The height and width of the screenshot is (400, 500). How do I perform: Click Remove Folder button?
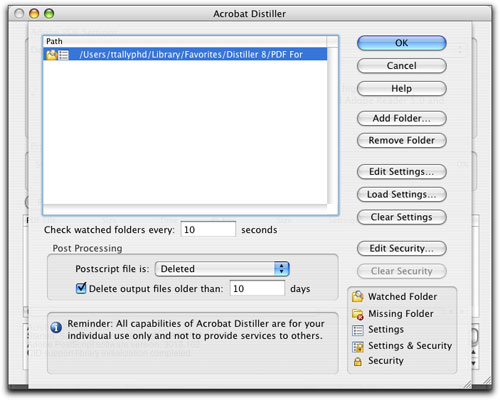click(401, 140)
